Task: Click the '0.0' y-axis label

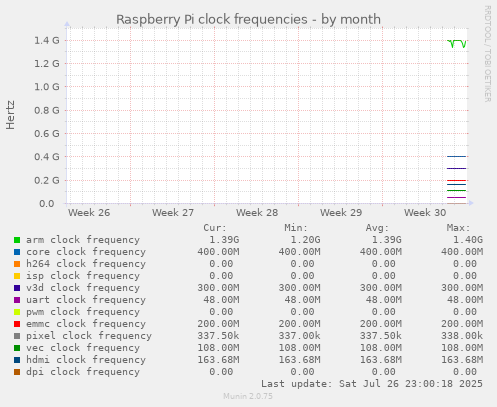Action: point(47,204)
